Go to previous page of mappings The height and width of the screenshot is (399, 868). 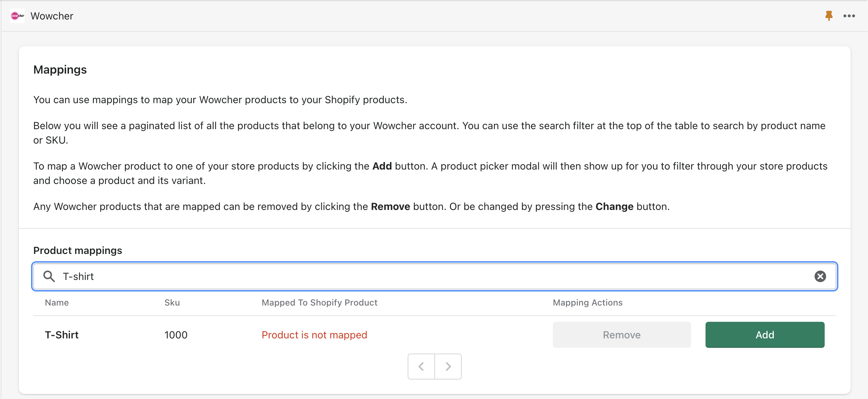click(x=421, y=367)
